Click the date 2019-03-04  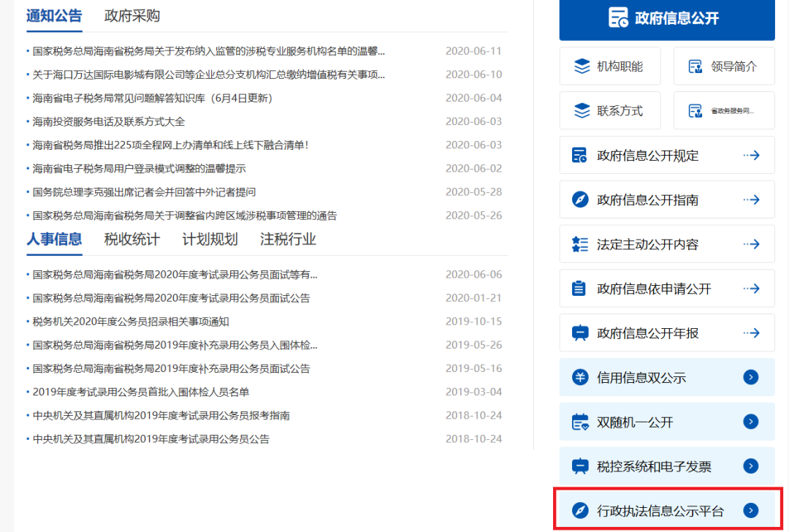[x=473, y=392]
